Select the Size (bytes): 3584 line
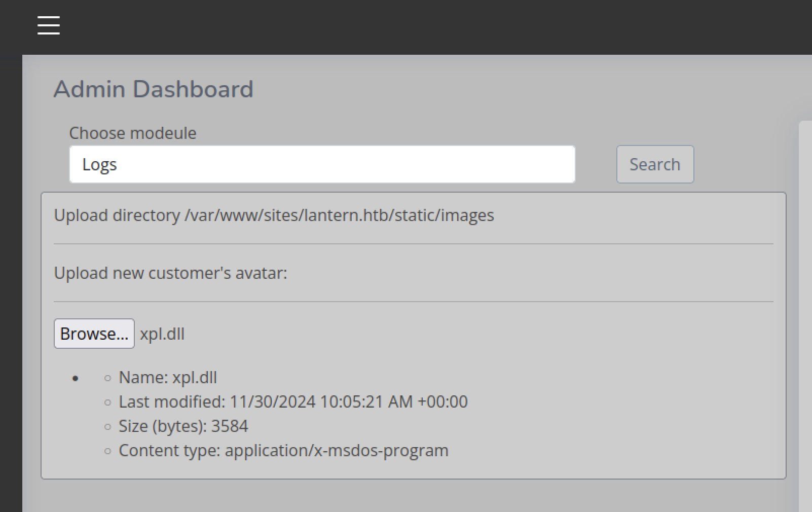Screen dimensions: 812x512 pyautogui.click(x=183, y=426)
